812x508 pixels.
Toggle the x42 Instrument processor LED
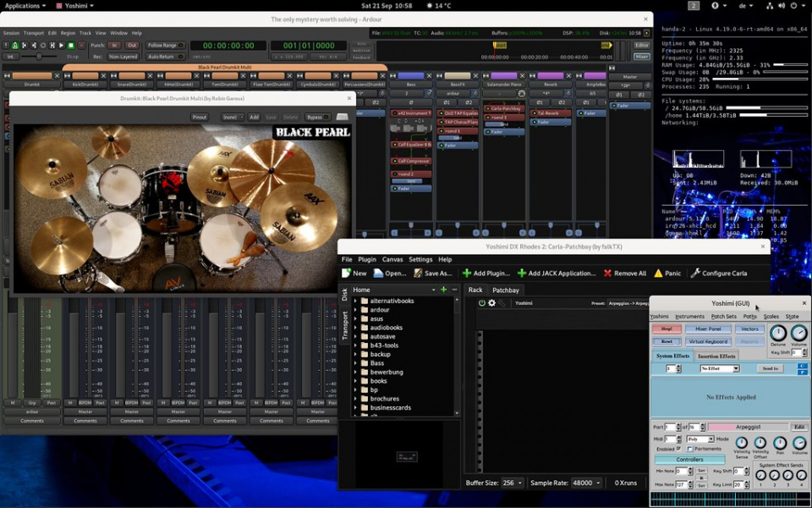(x=395, y=113)
